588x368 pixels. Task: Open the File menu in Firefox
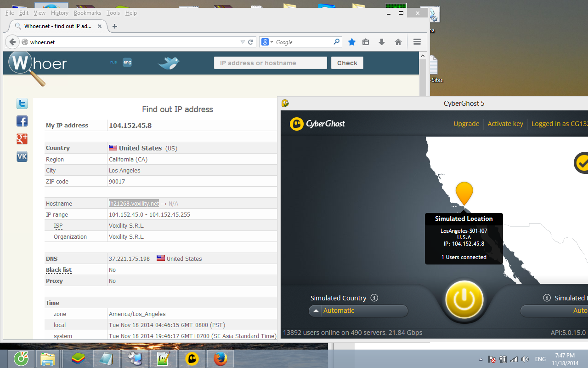[x=10, y=13]
